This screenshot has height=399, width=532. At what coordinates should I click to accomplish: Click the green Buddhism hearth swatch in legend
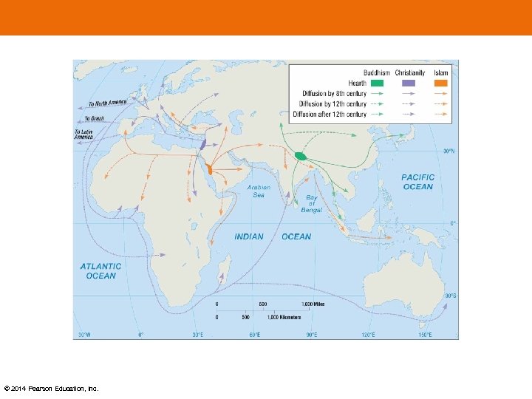pyautogui.click(x=377, y=83)
